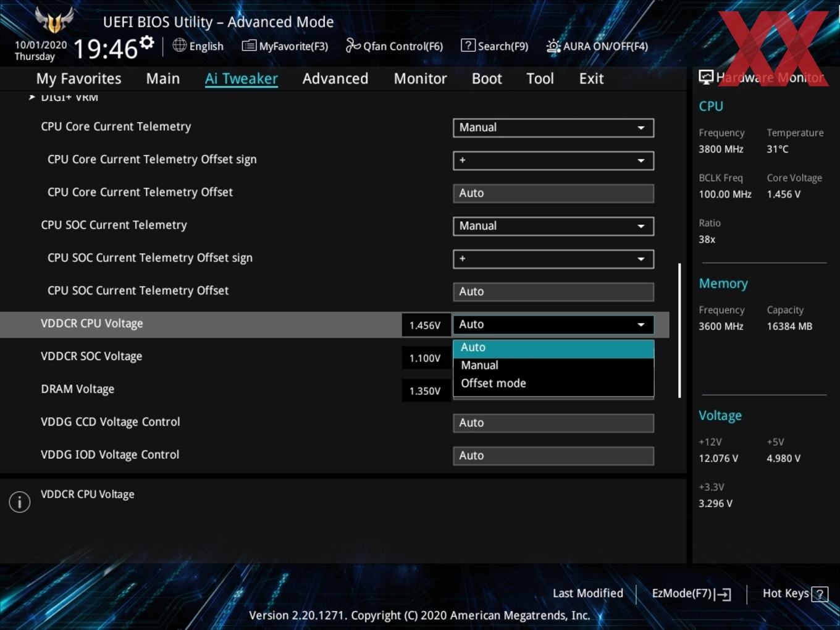840x630 pixels.
Task: Click the 12.076 V reading
Action: click(x=718, y=458)
